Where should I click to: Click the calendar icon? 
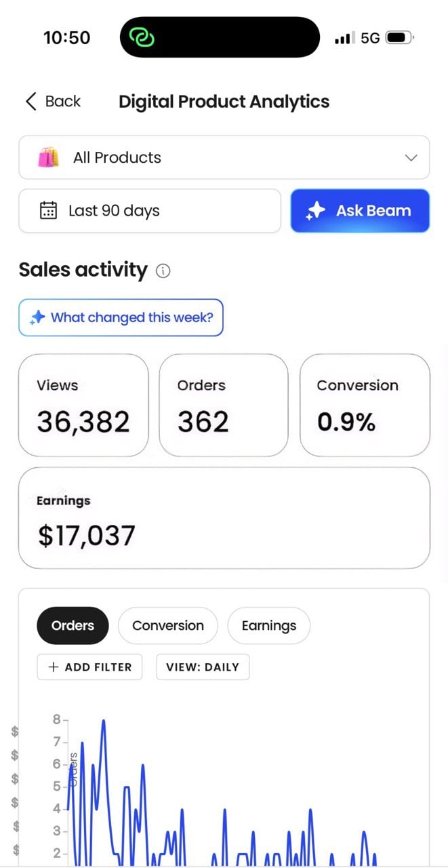click(x=48, y=210)
